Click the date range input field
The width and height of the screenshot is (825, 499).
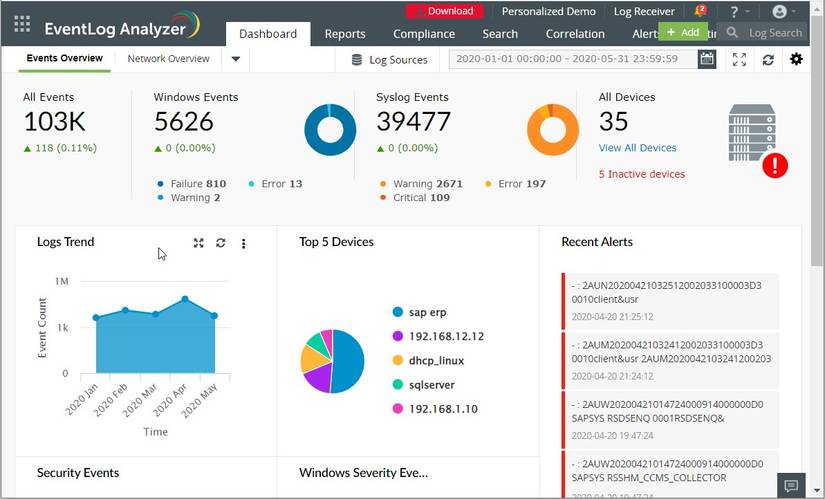click(573, 58)
